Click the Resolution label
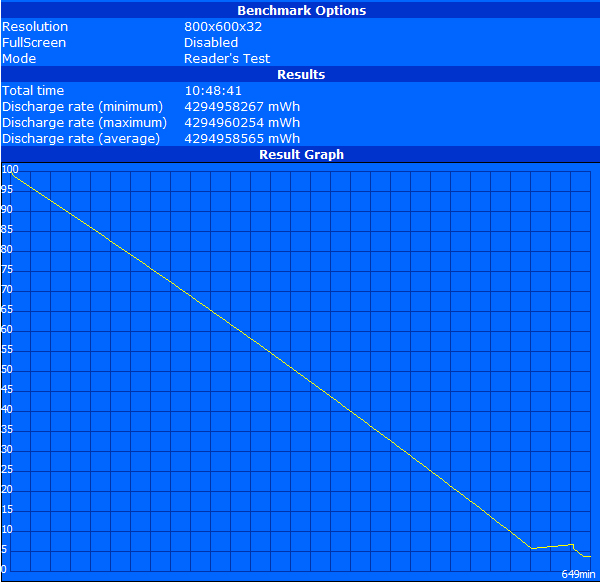Viewport: 600px width, 582px height. (x=35, y=27)
